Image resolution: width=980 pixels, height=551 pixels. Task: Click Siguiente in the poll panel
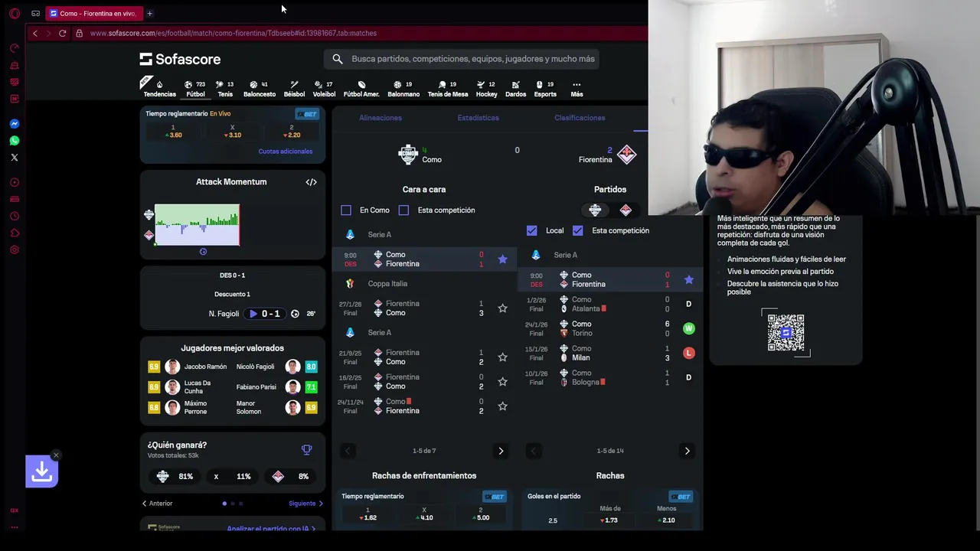point(305,504)
